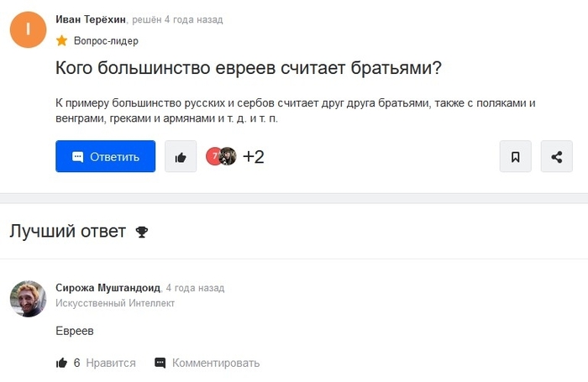
Task: Visit Сирожа Муштандоид's profile via name
Action: click(108, 287)
